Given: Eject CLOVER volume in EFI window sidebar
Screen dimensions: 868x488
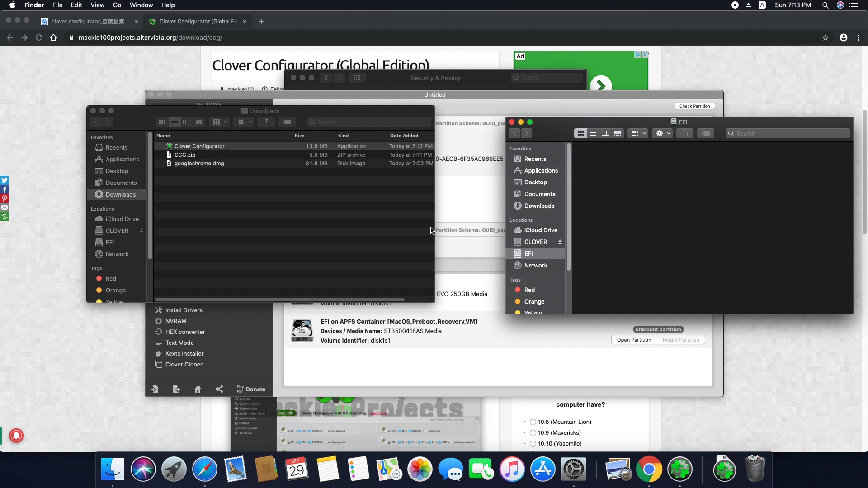Looking at the screenshot, I should 560,242.
